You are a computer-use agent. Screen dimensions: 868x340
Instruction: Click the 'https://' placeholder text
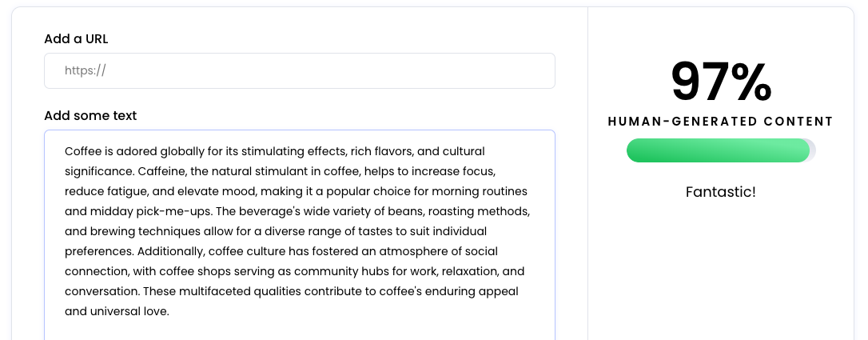pos(86,70)
